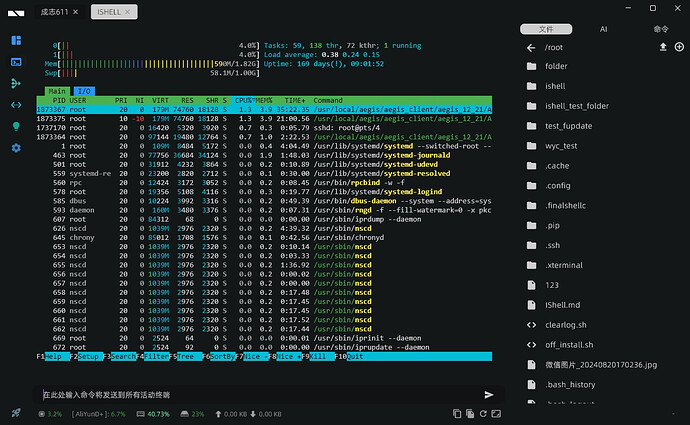Switch to the ISHELL session tab

coord(114,12)
